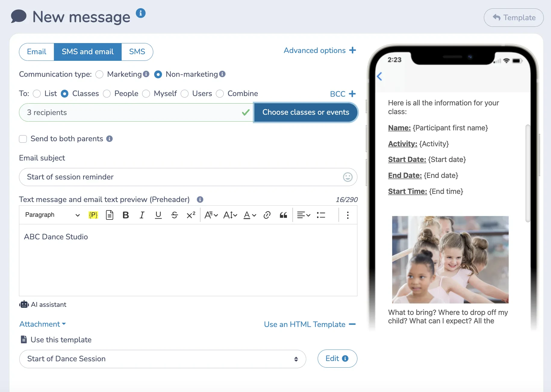Click the Email subject input field

[188, 177]
